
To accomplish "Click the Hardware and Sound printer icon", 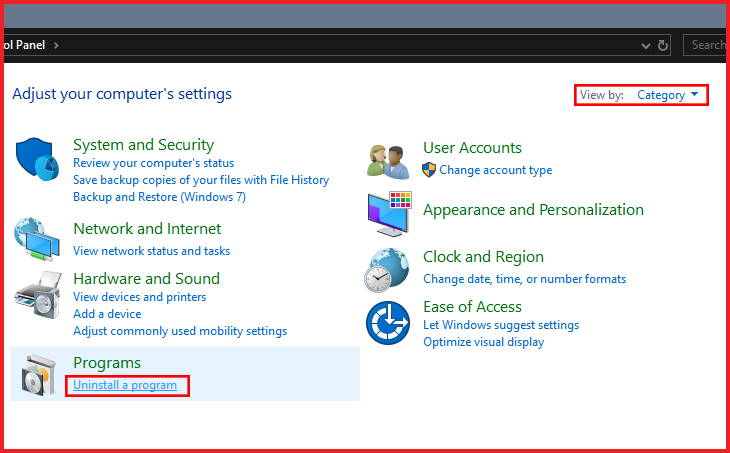I will (38, 295).
